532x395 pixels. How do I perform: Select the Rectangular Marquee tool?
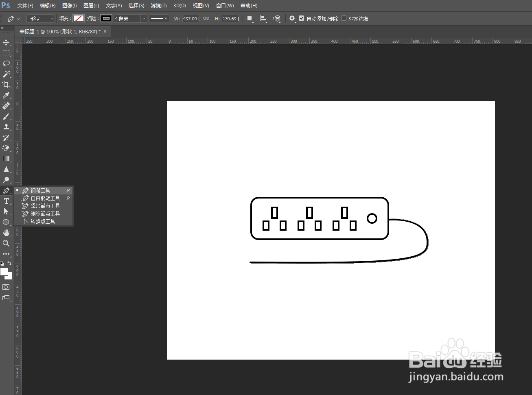tap(6, 53)
